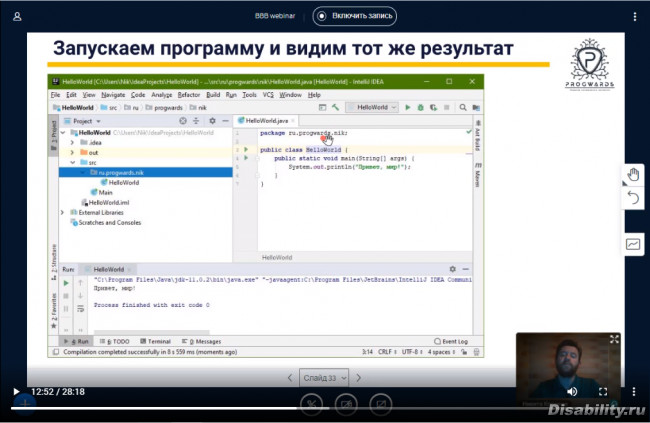This screenshot has height=423, width=650.
Task: Rerun HelloWorld in Run panel
Action: [66, 283]
